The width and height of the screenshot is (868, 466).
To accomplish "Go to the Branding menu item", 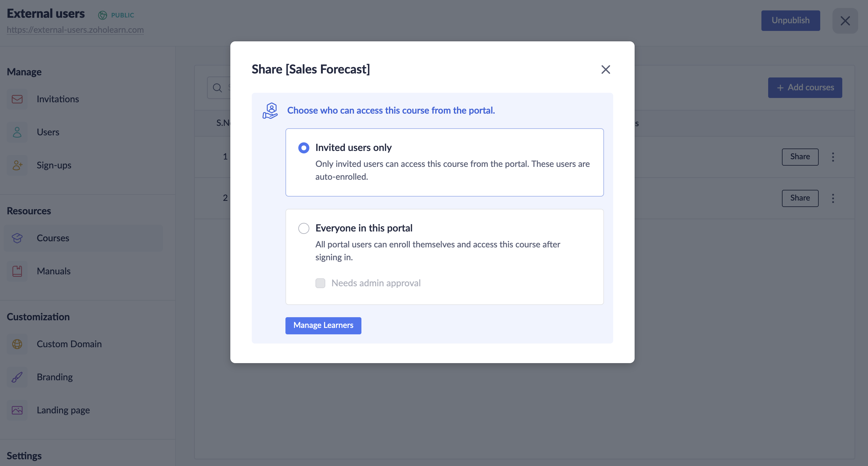I will point(55,377).
